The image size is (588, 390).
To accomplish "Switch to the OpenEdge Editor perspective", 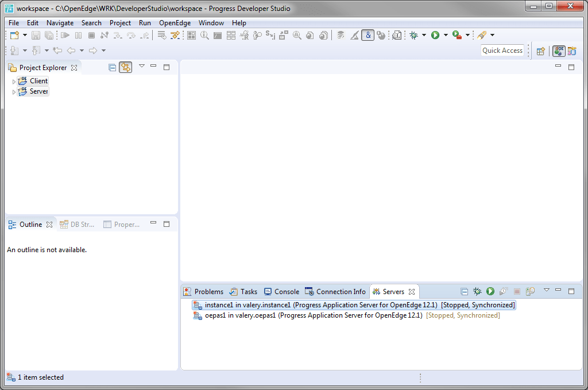I will (x=559, y=51).
